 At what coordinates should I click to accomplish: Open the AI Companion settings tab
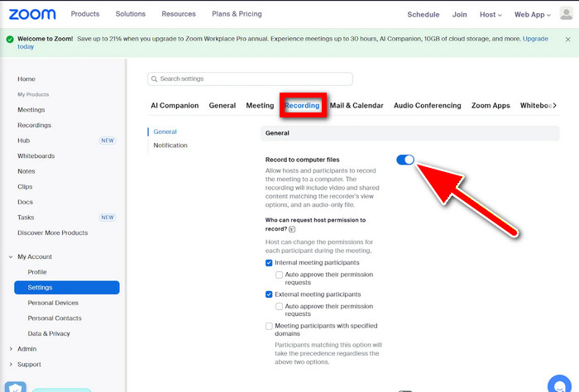coord(175,106)
